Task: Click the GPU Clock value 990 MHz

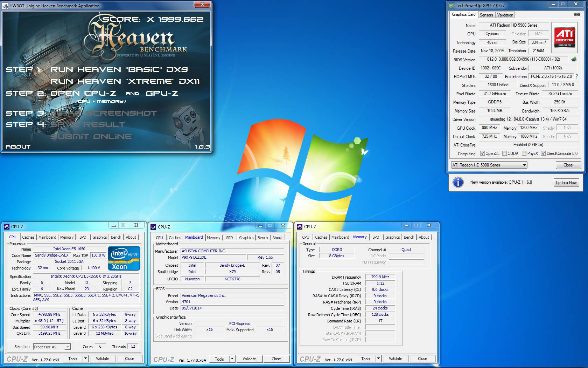Action: point(489,128)
